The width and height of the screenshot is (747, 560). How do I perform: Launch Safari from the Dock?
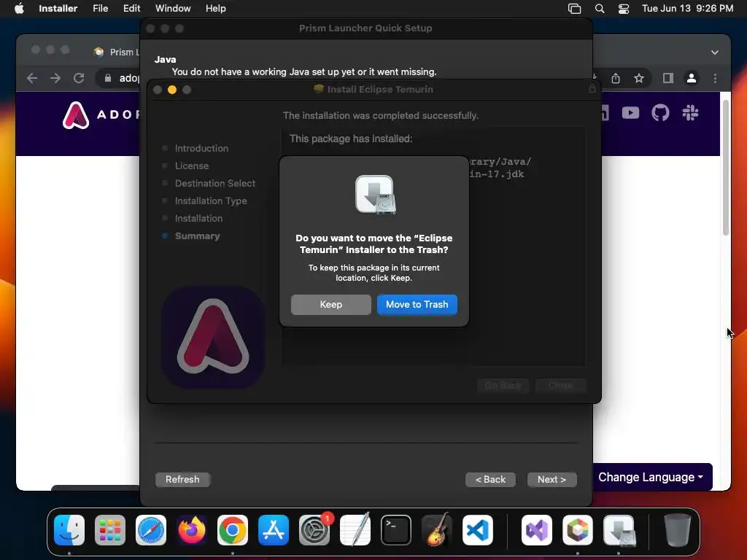pyautogui.click(x=151, y=530)
